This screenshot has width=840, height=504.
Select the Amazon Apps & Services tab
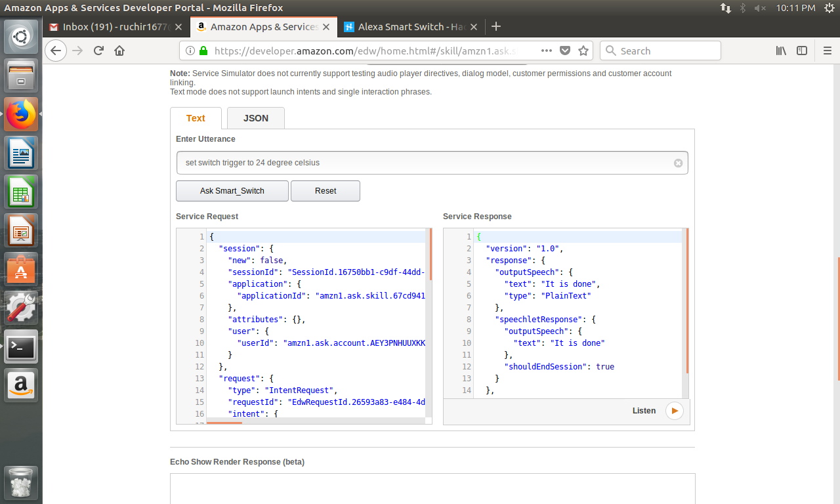264,27
